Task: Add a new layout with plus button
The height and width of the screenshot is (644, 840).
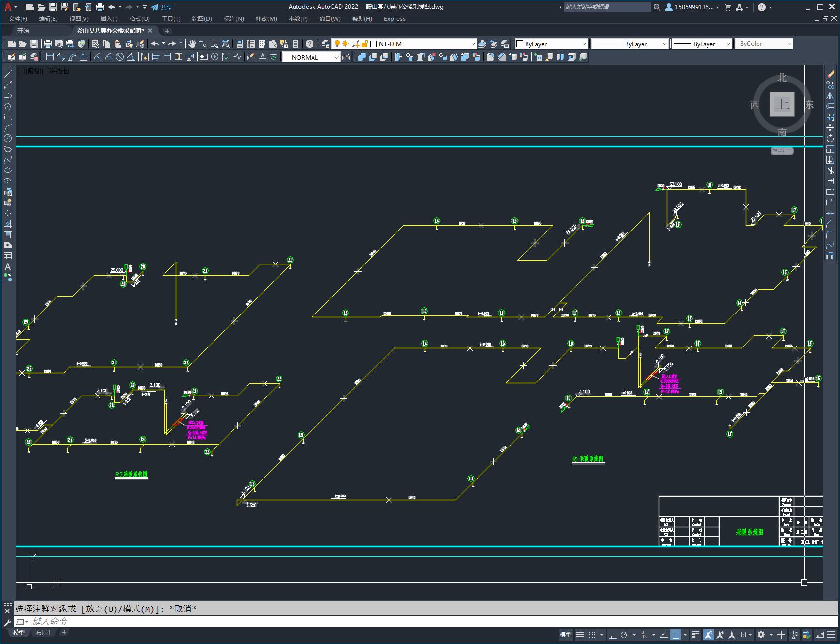Action: click(64, 632)
